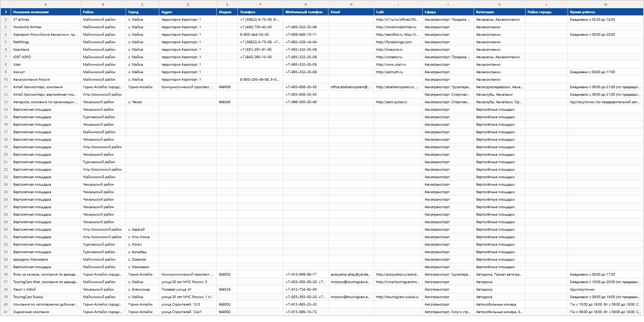Click the 'Район города' header cell
Viewport: 644px width, 322px height.
[x=547, y=12]
